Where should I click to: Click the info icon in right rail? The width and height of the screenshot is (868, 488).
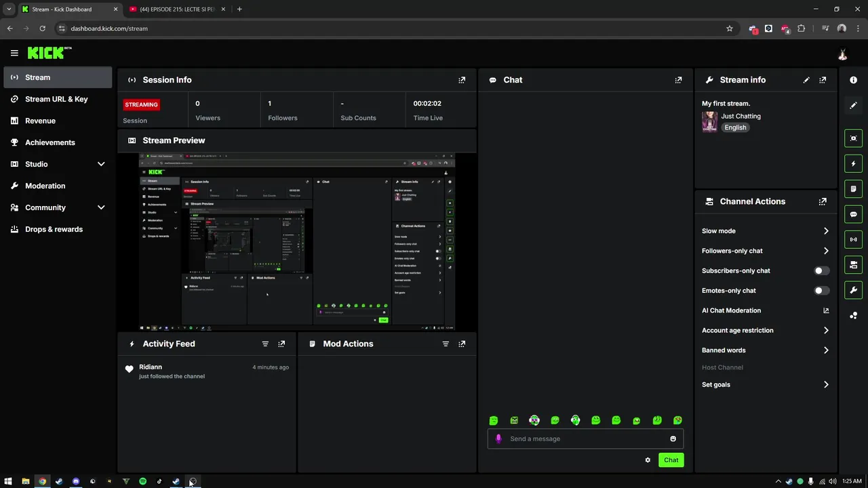click(x=853, y=80)
